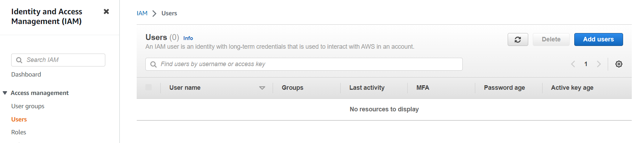Open User groups in sidebar
Screen dimensions: 644x143
pyautogui.click(x=28, y=106)
